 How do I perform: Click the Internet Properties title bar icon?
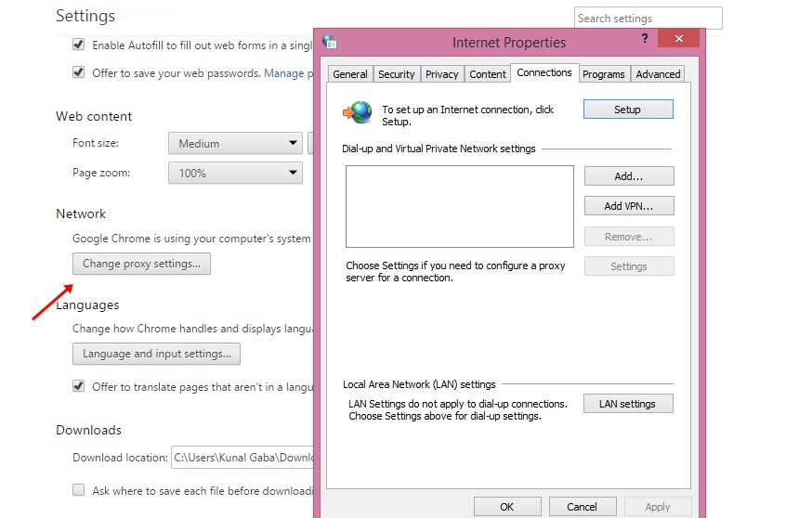330,42
